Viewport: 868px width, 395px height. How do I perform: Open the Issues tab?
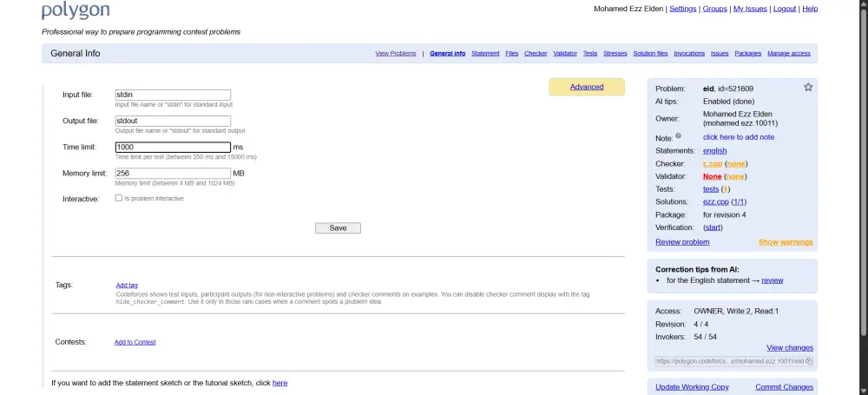720,54
